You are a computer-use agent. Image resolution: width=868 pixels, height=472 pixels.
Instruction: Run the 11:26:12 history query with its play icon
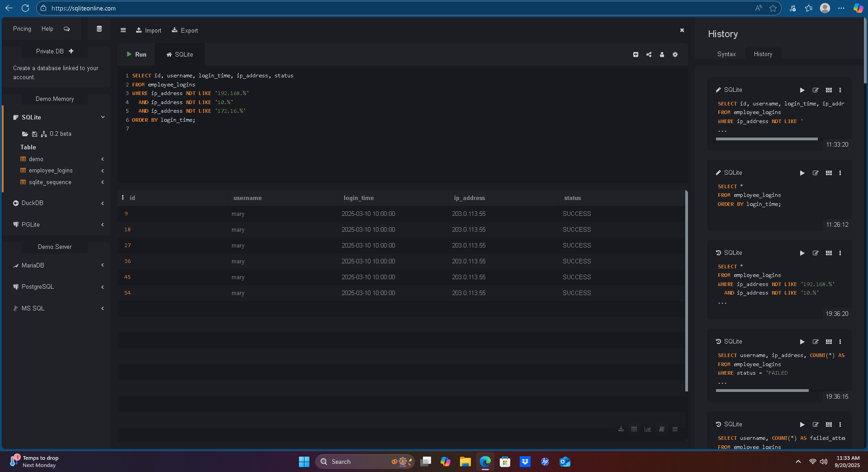[x=802, y=173]
